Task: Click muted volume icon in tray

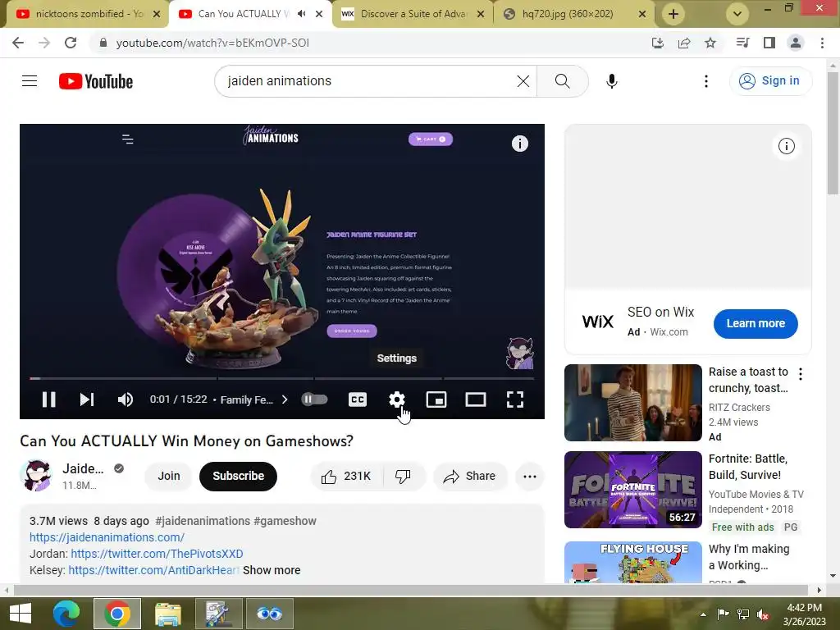Action: [763, 614]
